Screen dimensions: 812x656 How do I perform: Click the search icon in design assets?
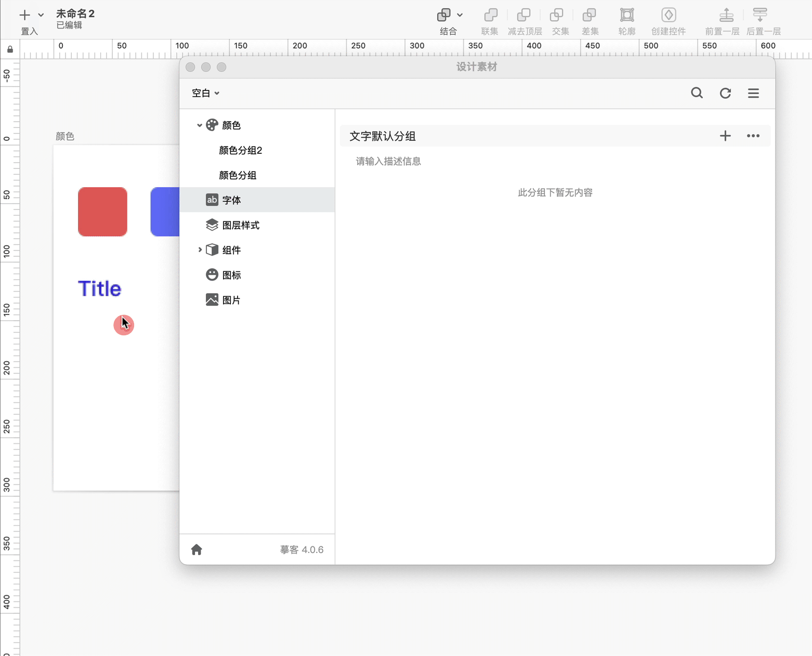pyautogui.click(x=697, y=93)
